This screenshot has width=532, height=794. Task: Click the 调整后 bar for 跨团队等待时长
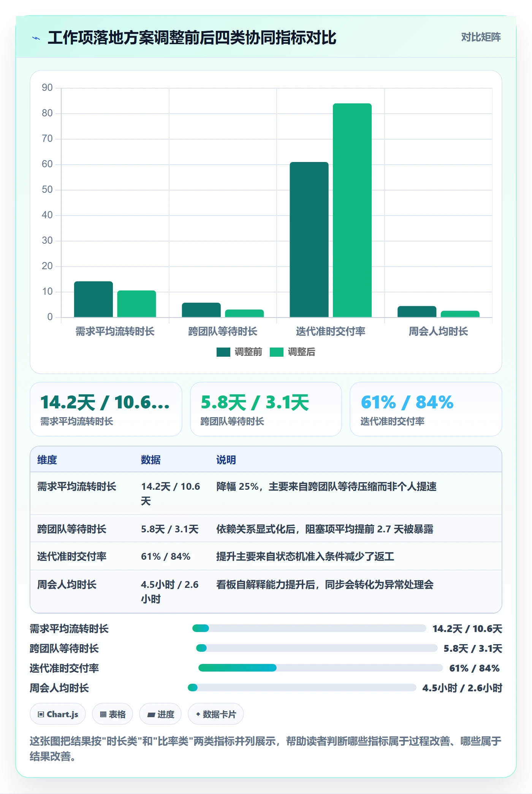(244, 313)
